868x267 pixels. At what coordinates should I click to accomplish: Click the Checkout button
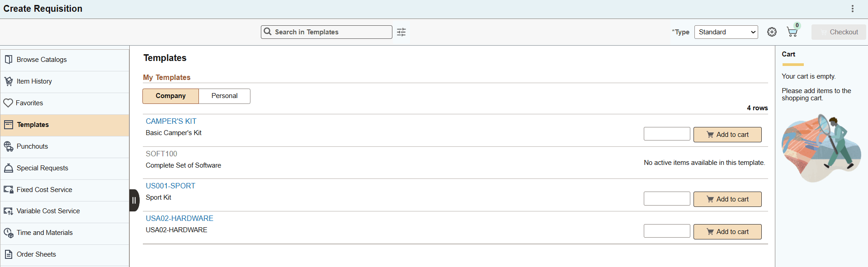click(x=839, y=32)
